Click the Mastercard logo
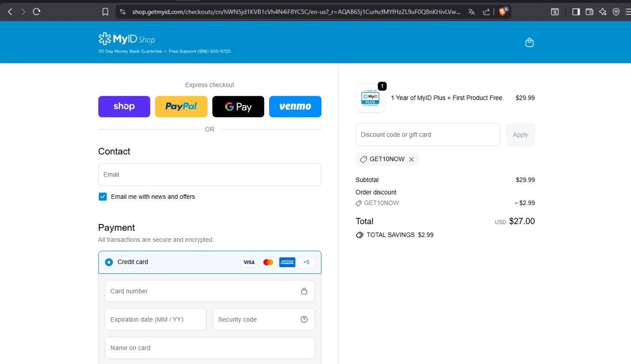631x364 pixels. 268,262
